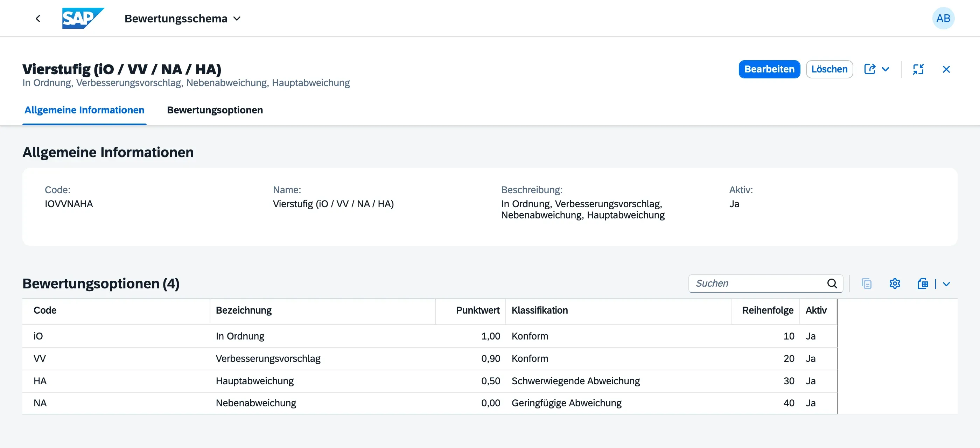Click Reihenfolge value 10

pos(789,336)
